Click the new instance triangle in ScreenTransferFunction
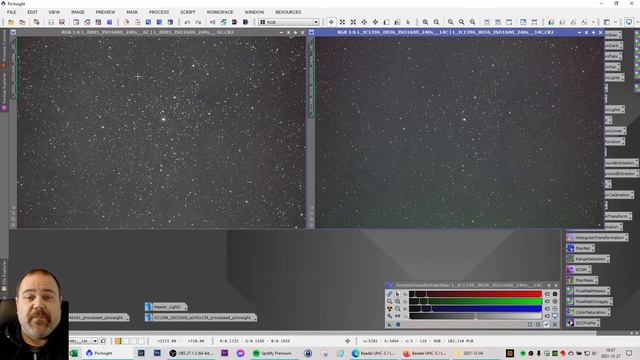 389,325
